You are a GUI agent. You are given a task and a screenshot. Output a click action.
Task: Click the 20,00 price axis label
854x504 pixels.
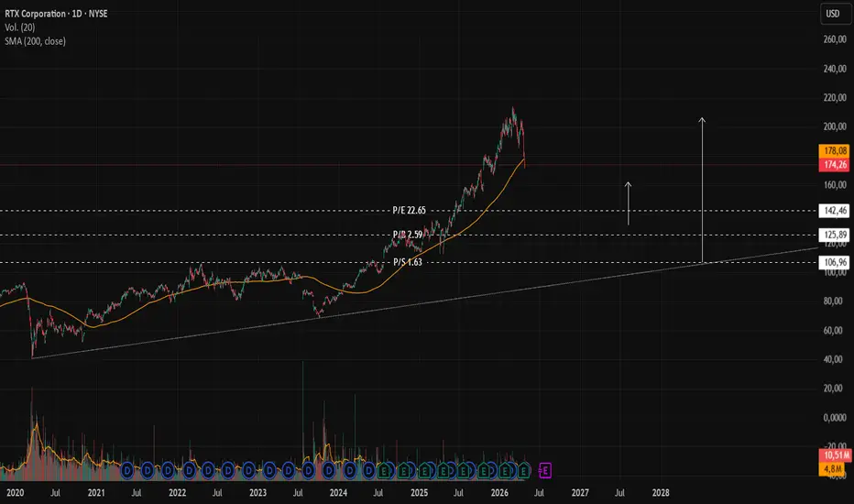(835, 388)
